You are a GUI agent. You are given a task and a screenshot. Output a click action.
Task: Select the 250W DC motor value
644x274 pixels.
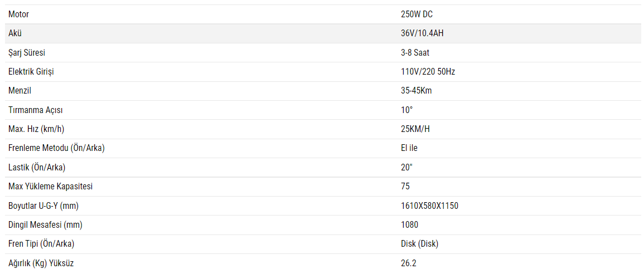coord(417,14)
